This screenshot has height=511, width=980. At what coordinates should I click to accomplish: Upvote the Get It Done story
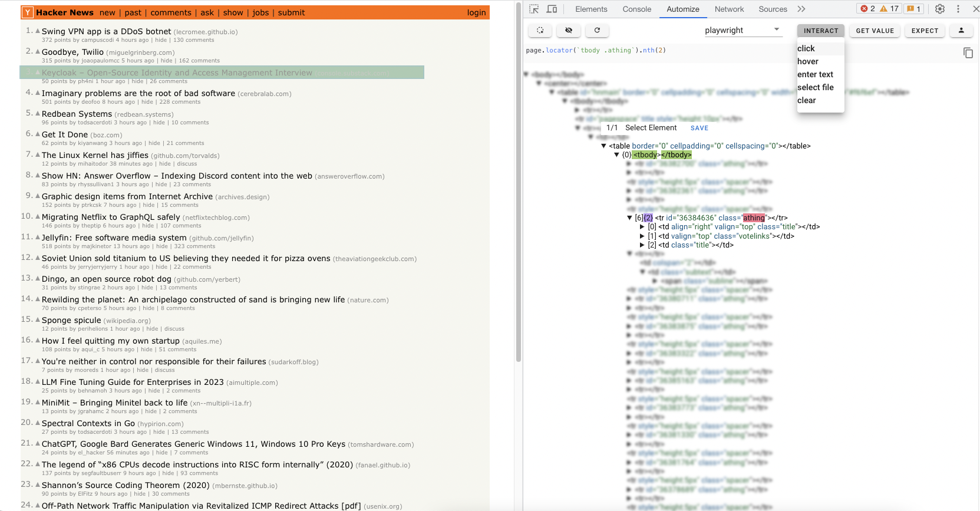38,134
